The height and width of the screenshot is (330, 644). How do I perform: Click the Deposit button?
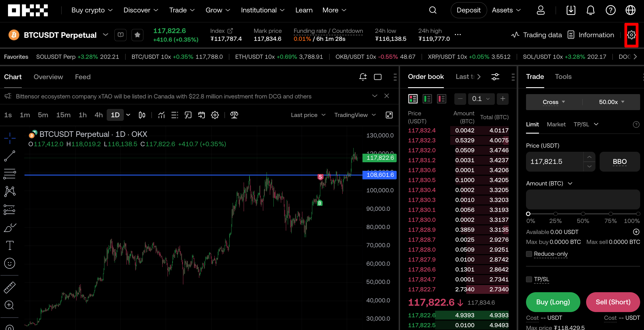(468, 10)
